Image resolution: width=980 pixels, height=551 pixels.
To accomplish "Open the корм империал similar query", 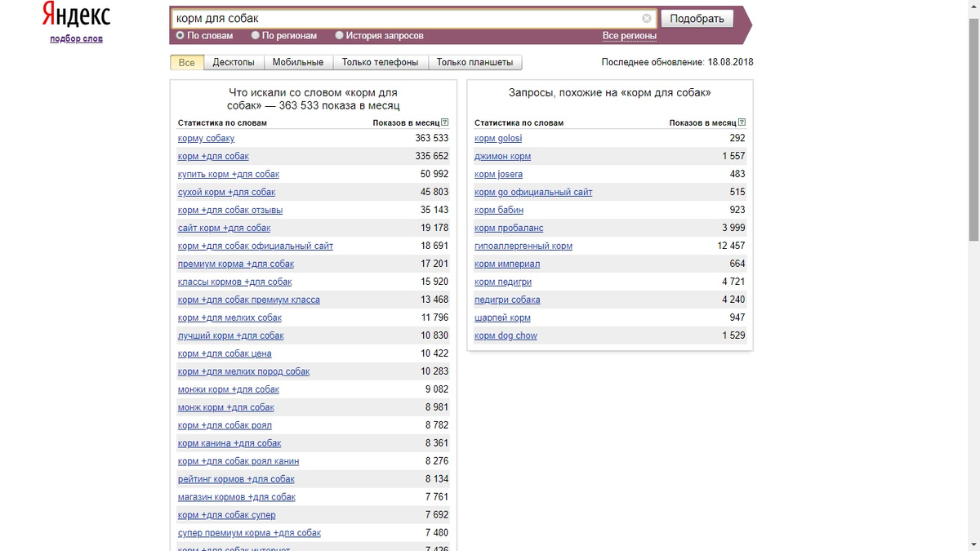I will [507, 264].
